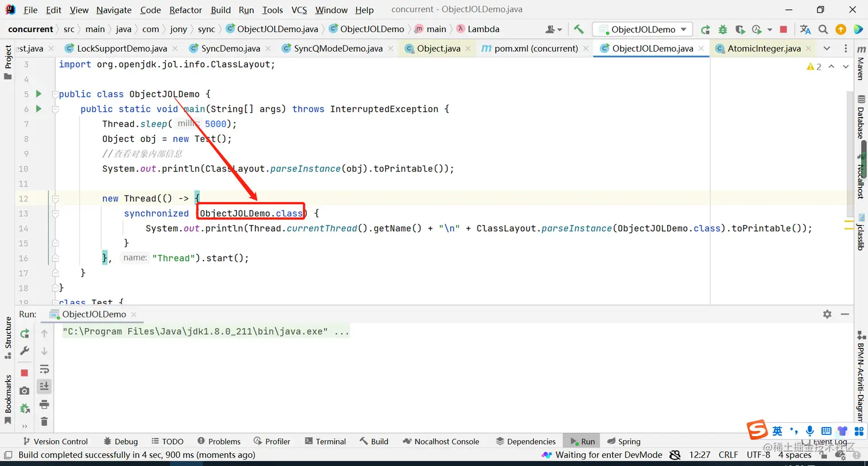Open run configuration wrench in Run panel
Screen dimensions: 868x466
coord(24,351)
